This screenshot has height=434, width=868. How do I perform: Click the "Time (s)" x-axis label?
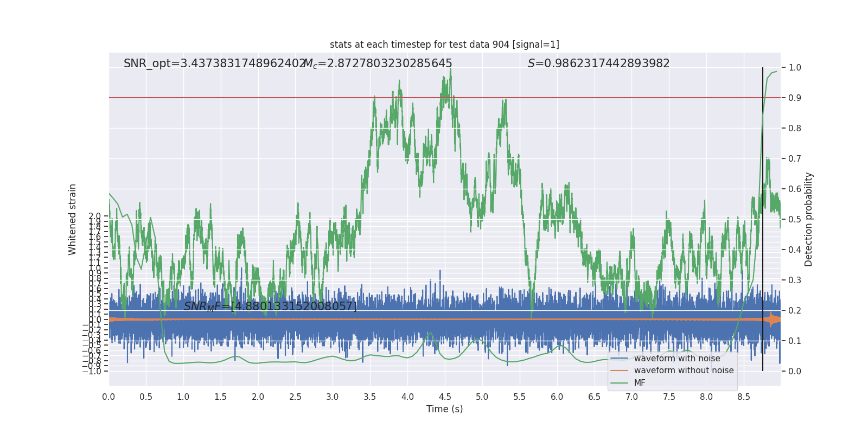pos(445,409)
